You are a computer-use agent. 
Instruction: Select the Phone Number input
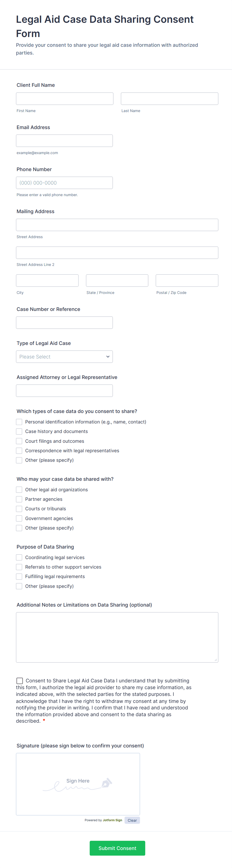coord(64,183)
